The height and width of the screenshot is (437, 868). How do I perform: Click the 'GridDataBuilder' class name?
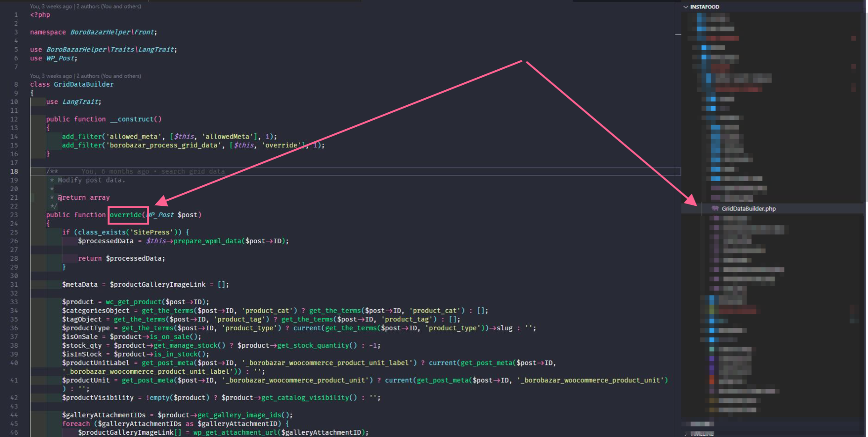point(84,85)
